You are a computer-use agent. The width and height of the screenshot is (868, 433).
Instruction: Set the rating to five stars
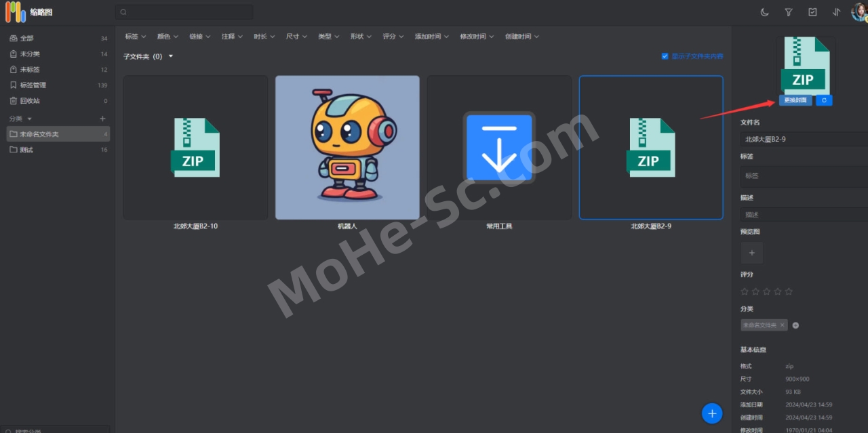(x=789, y=291)
